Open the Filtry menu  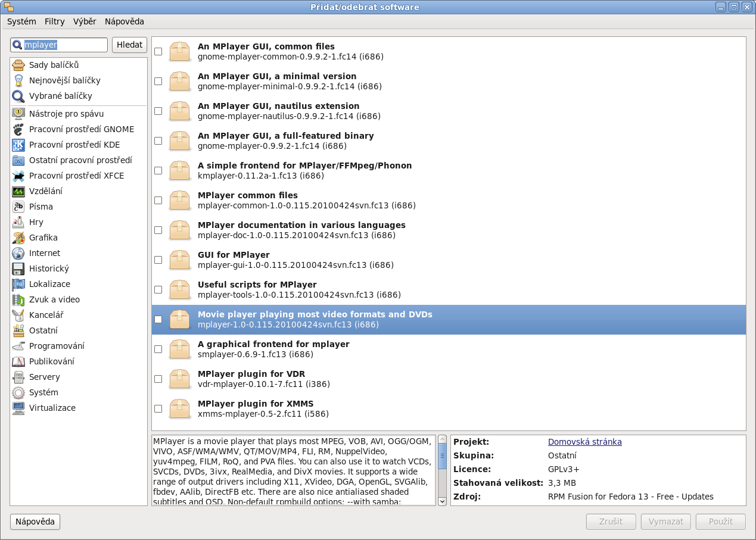pos(55,21)
